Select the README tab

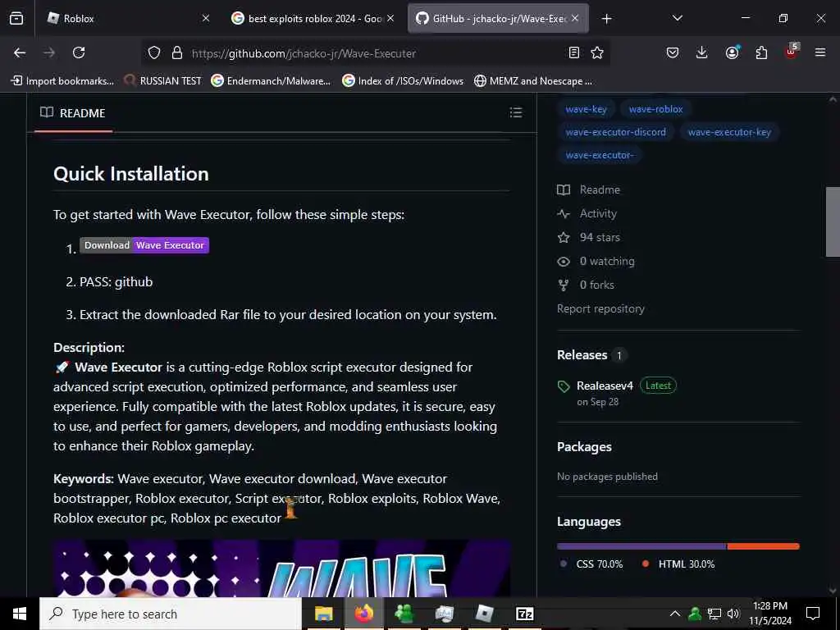click(x=73, y=113)
